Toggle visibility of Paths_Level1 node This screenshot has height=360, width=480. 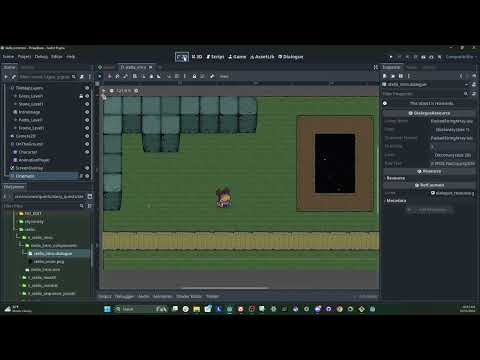point(87,120)
